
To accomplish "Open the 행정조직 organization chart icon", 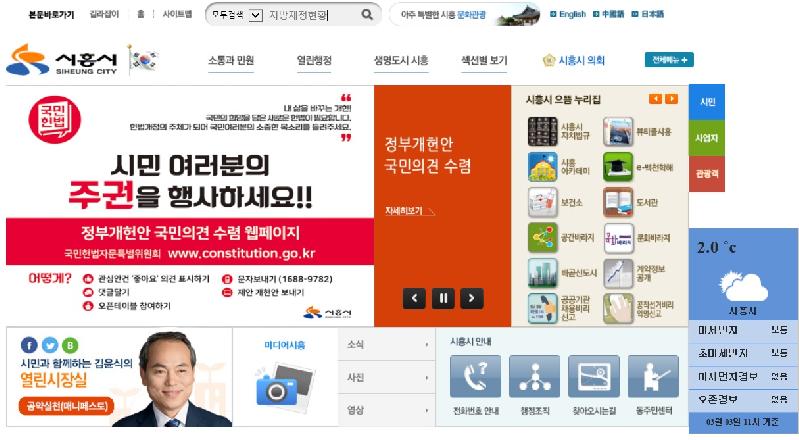I will point(535,377).
